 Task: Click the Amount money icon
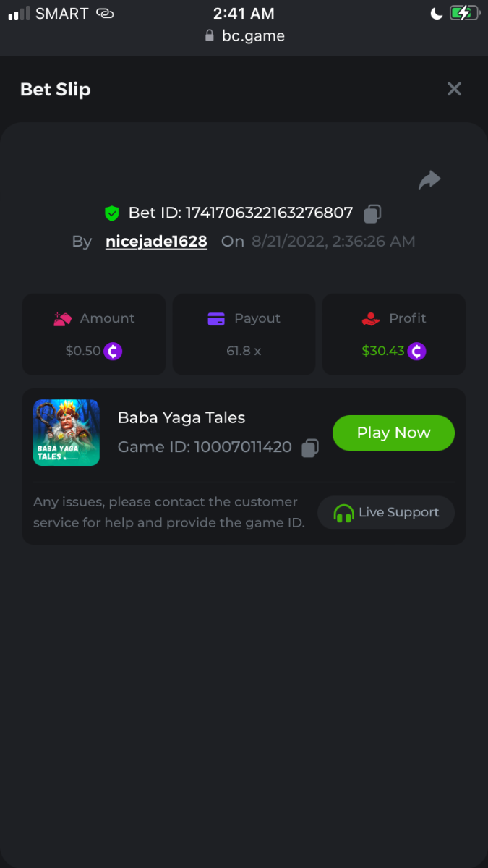pyautogui.click(x=62, y=318)
